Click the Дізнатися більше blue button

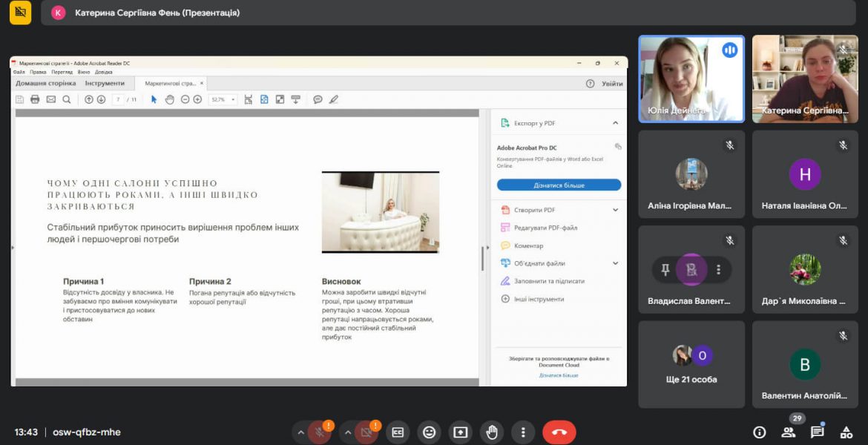[559, 185]
